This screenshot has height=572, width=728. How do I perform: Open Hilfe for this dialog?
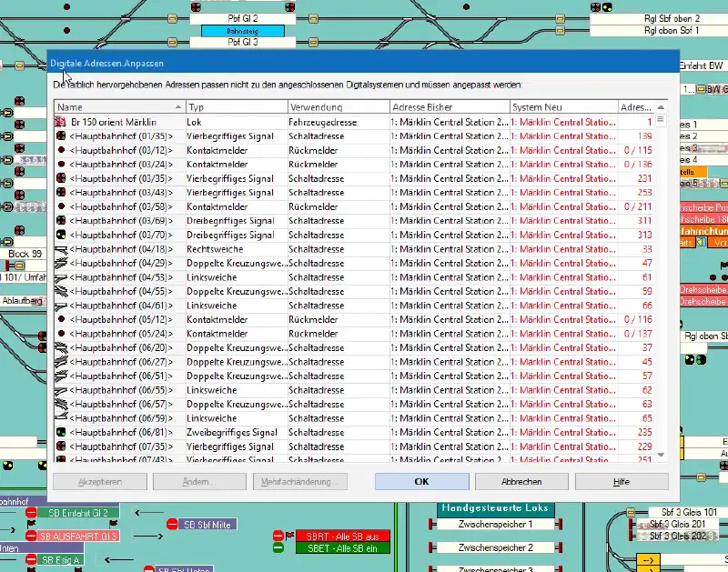point(622,482)
